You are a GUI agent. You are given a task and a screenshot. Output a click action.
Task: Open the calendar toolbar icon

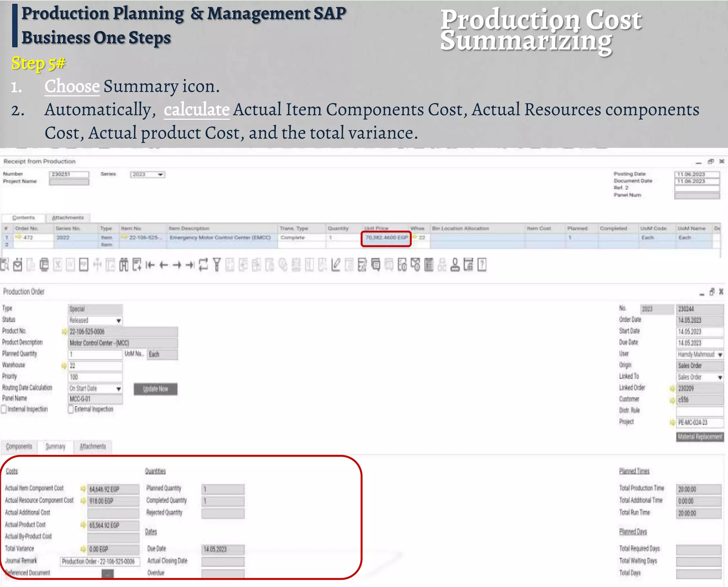tap(469, 265)
